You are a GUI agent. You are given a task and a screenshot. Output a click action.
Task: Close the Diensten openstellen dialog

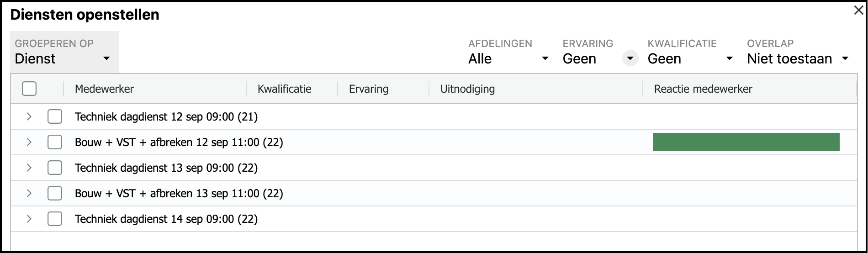click(858, 11)
